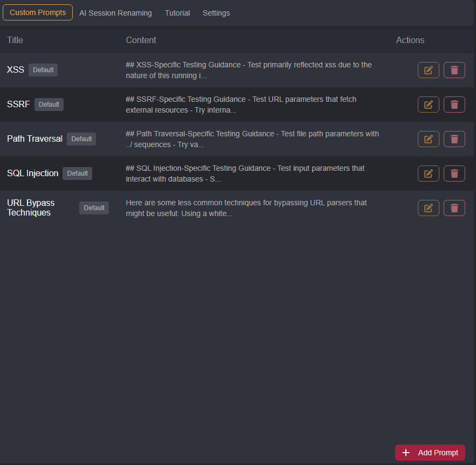Click the trash icon on the SSRF row

(454, 104)
